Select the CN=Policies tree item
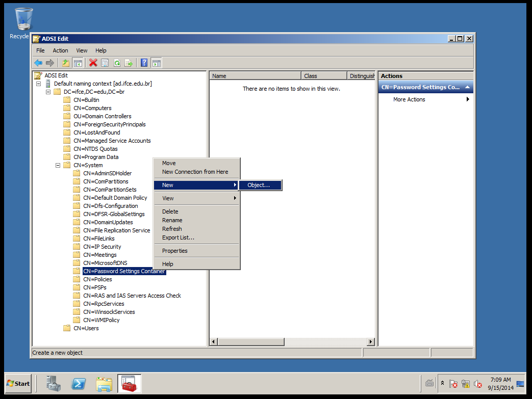The width and height of the screenshot is (532, 399). [x=98, y=279]
